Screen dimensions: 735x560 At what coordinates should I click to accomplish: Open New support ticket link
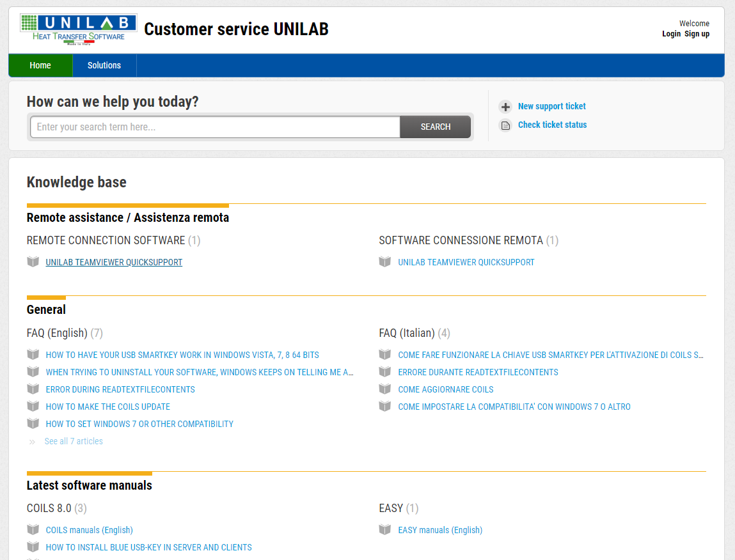click(x=551, y=106)
